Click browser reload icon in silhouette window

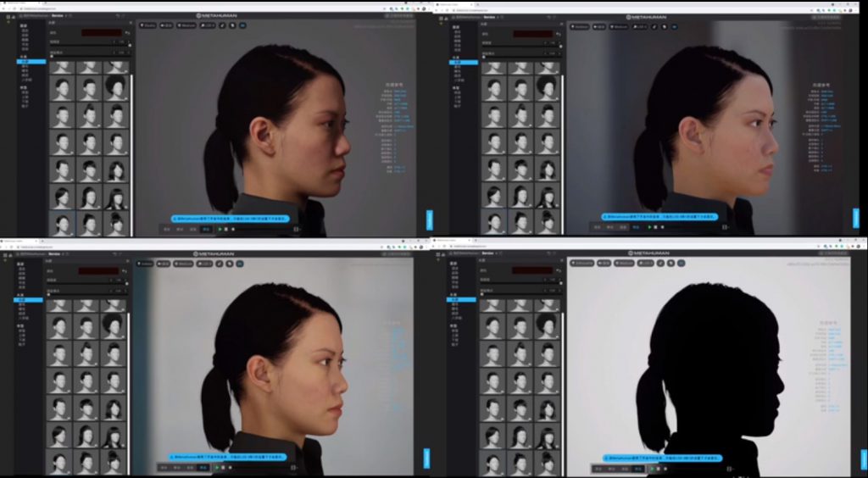click(444, 246)
